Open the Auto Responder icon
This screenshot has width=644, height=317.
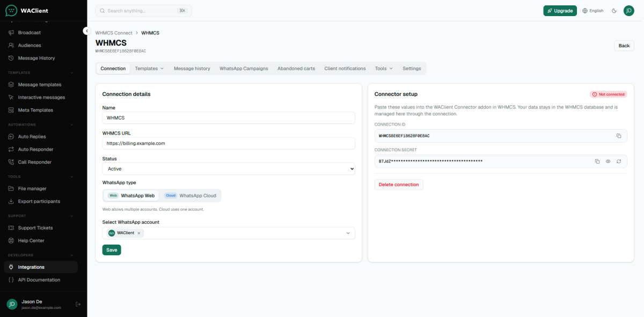tap(11, 150)
